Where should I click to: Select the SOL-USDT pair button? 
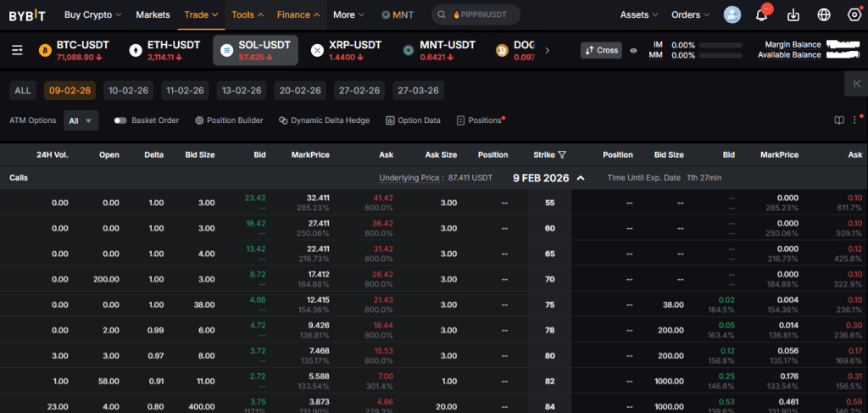tap(255, 50)
